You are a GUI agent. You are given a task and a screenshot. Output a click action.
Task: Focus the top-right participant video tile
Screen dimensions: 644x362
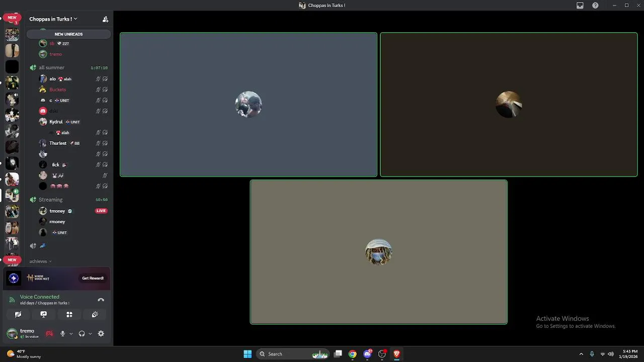tap(509, 105)
